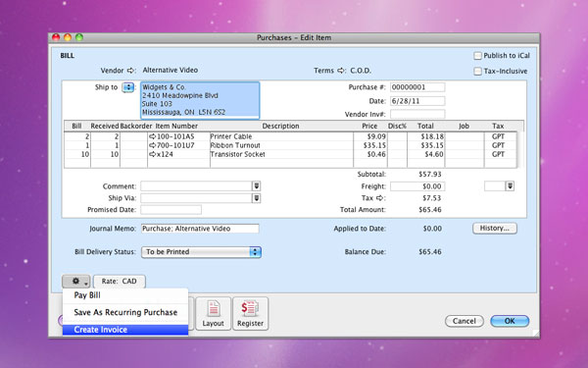The image size is (588, 368).
Task: Click the Tax arrow icon near totals
Action: point(380,198)
